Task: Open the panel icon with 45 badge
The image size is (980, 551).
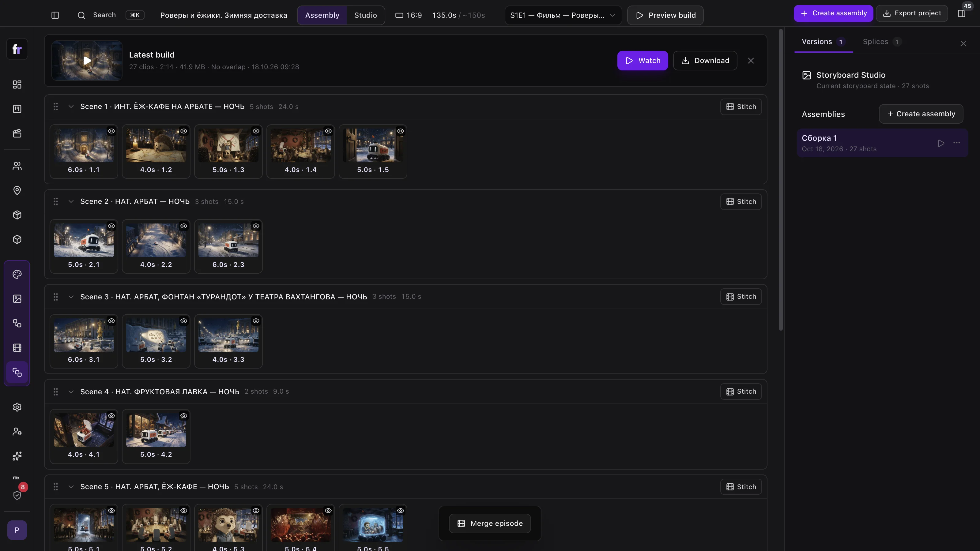Action: pyautogui.click(x=962, y=14)
